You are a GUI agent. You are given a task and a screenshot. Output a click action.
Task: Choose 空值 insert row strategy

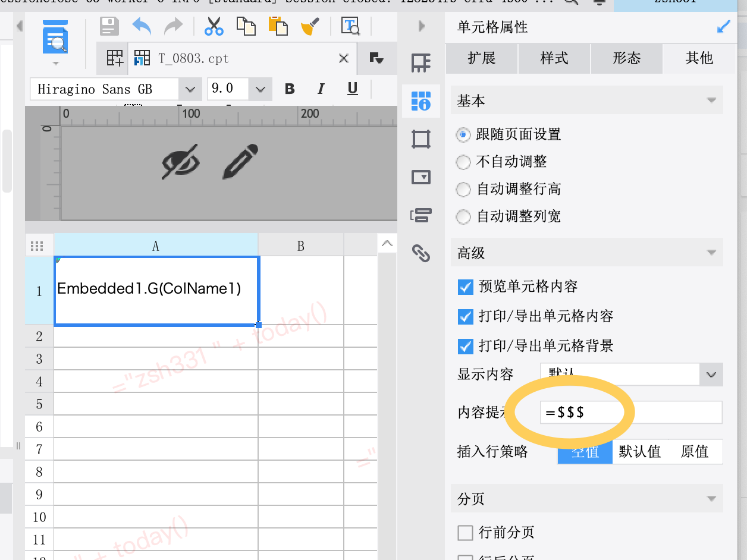pyautogui.click(x=585, y=452)
